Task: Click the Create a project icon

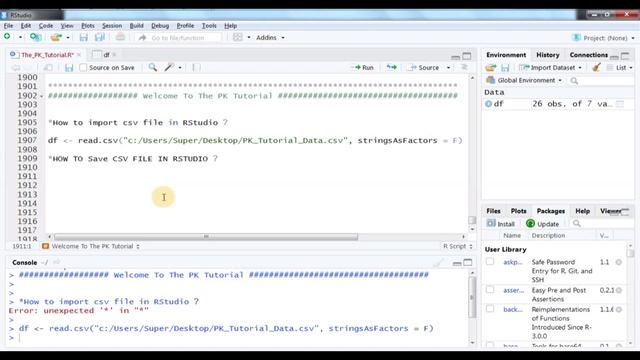Action: click(35, 38)
